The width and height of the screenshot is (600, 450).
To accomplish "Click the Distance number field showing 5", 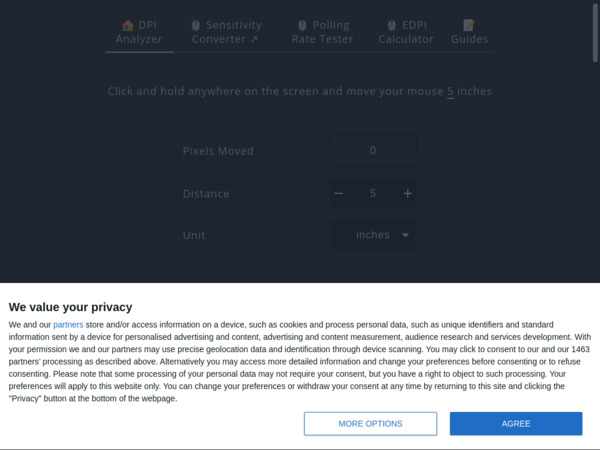I will [373, 194].
